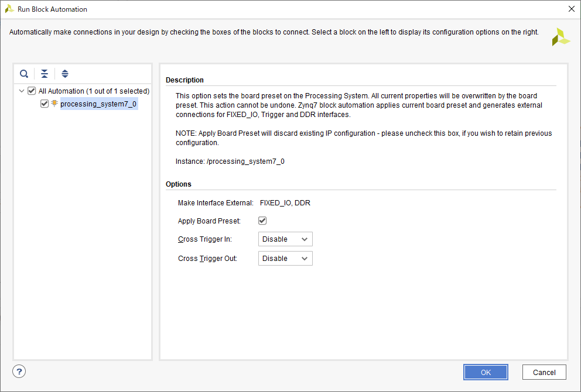Click the Instance /processing_system7_0 text
Image resolution: width=581 pixels, height=392 pixels.
point(230,161)
